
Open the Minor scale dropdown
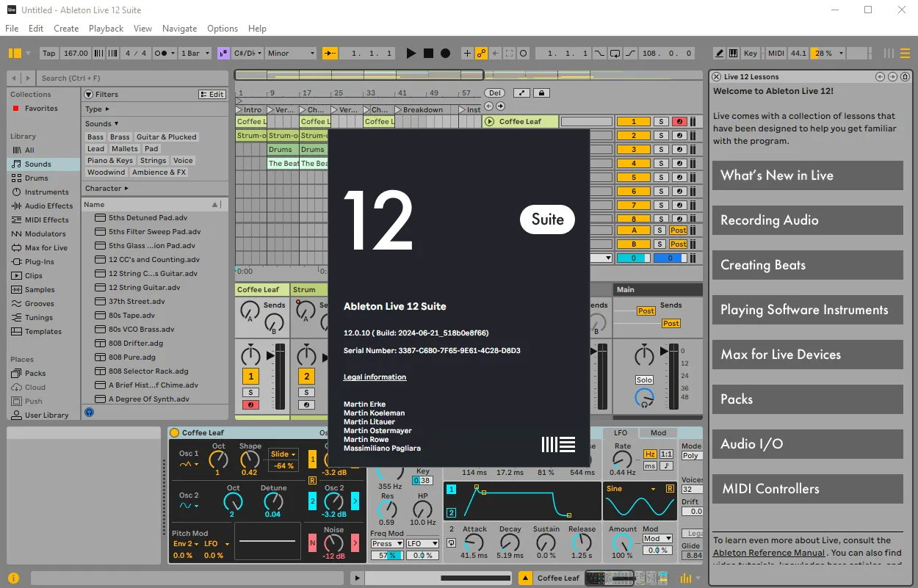tap(291, 53)
